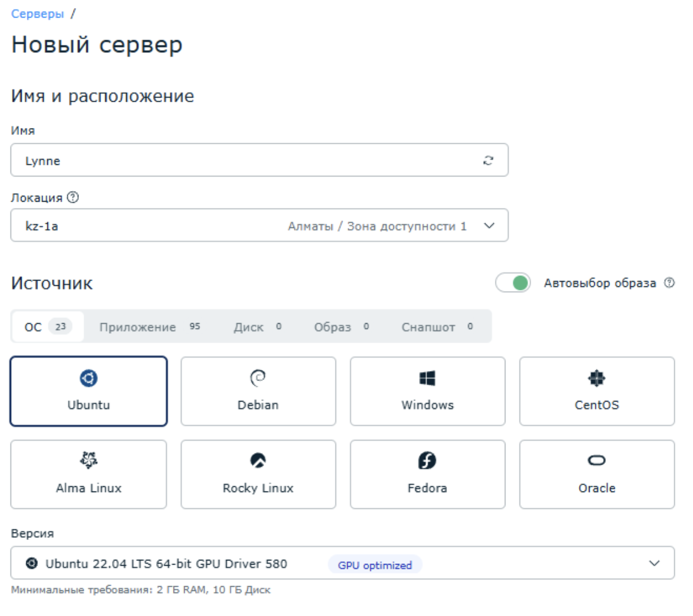Regenerate the server name with refresh icon
The width and height of the screenshot is (693, 616).
[488, 161]
